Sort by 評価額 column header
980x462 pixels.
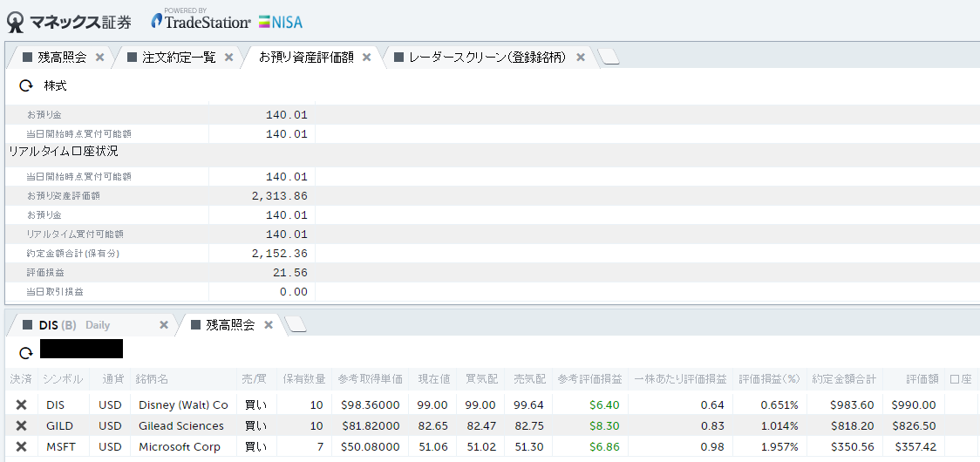[922, 379]
